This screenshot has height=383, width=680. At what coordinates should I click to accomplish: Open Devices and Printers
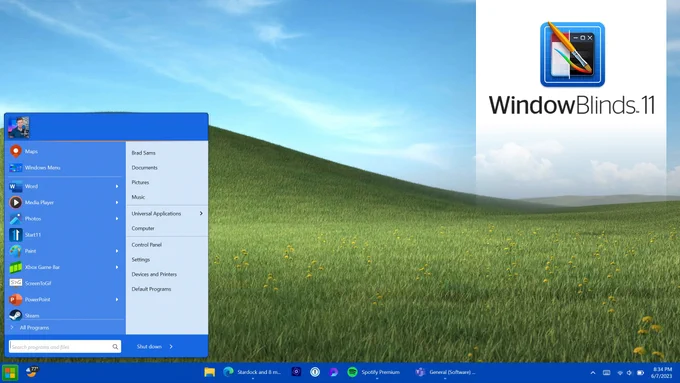(154, 274)
